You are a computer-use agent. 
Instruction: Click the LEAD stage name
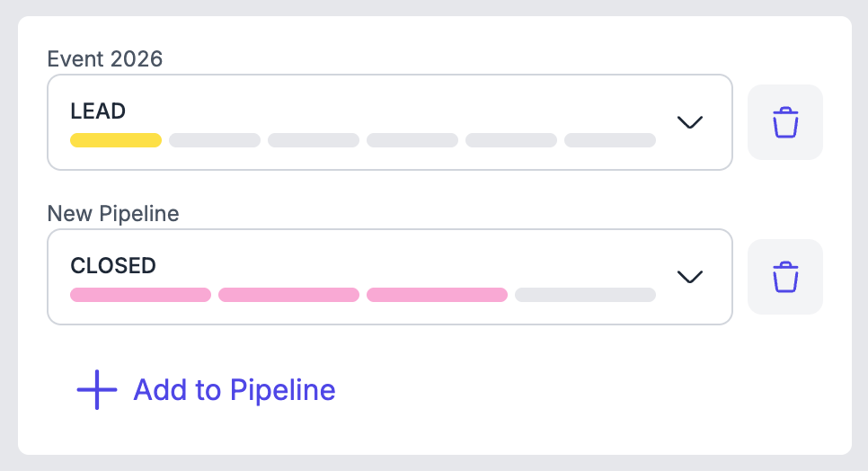(98, 111)
